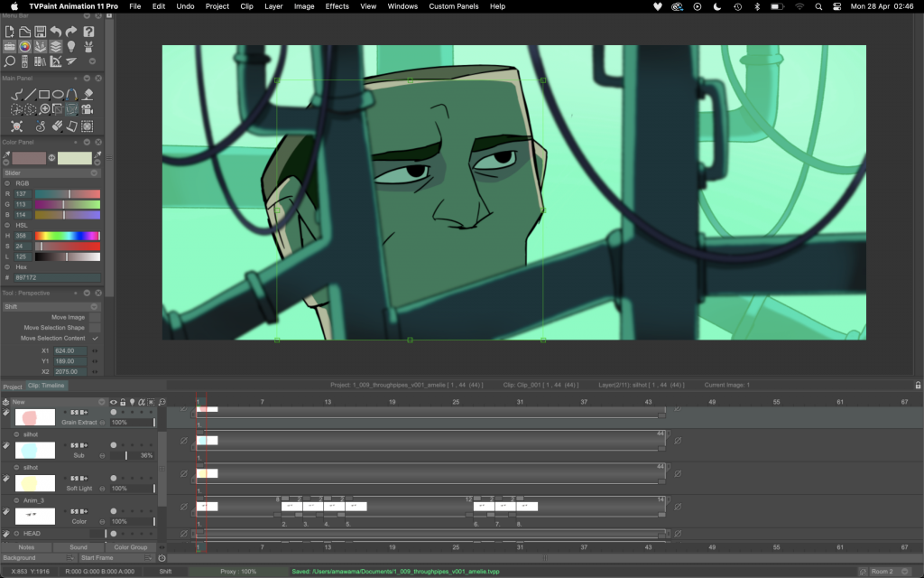Open Help via the question mark icon
The width and height of the screenshot is (924, 578).
tap(88, 32)
